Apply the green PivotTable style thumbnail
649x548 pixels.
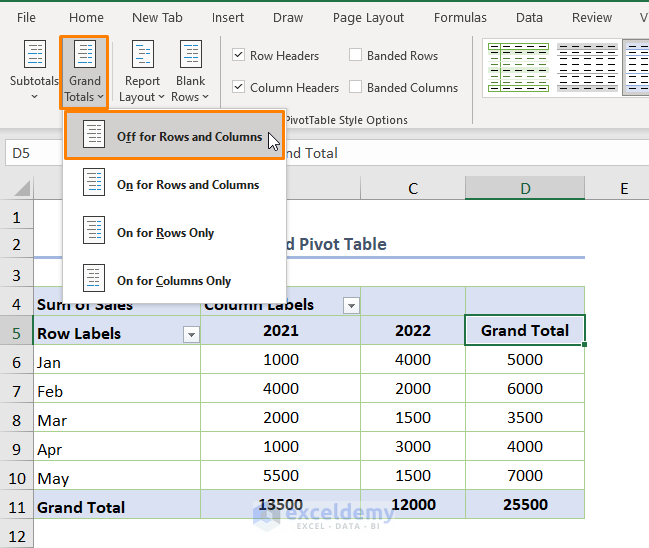click(x=518, y=67)
